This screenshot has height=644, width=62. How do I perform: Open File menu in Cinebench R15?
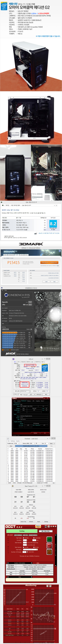(2, 290)
